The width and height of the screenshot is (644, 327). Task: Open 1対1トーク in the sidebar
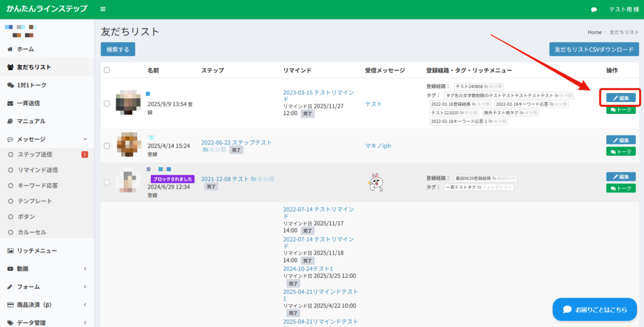tap(31, 85)
